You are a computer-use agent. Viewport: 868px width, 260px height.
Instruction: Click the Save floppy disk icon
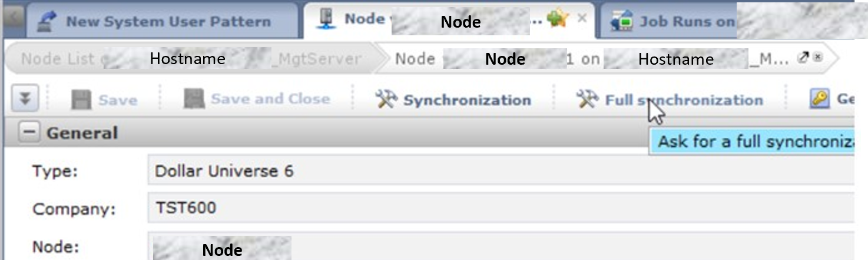coord(81,100)
